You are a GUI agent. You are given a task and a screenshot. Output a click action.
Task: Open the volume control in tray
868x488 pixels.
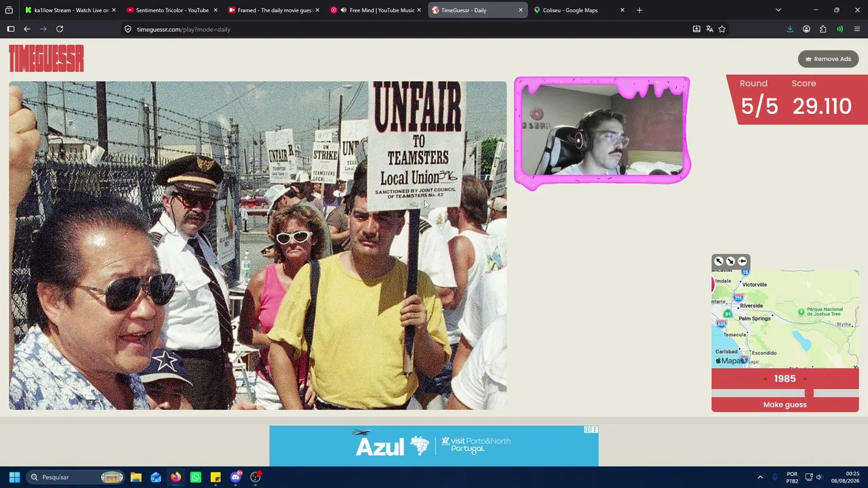[x=818, y=477]
